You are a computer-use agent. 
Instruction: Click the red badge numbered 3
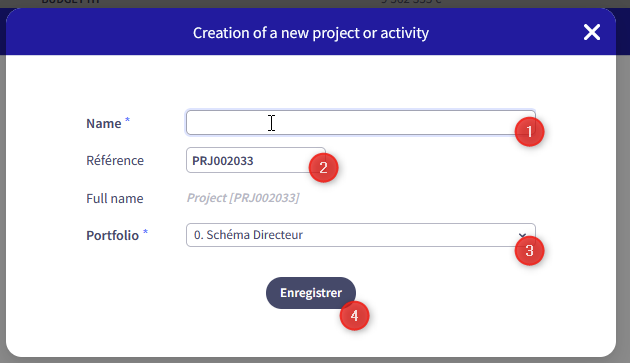[x=529, y=250]
